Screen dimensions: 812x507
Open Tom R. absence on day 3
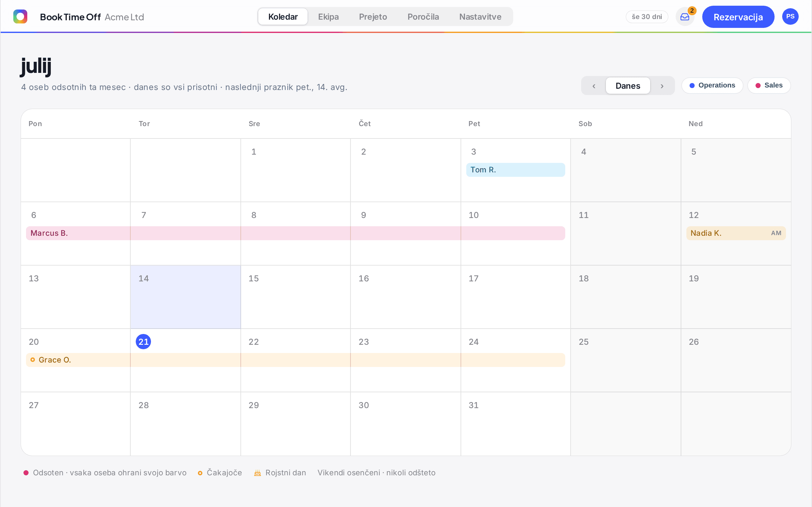pos(516,170)
